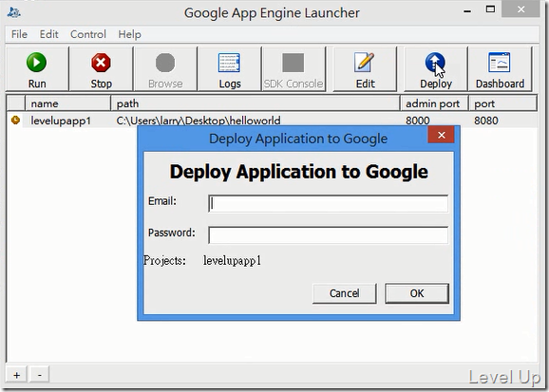Screen dimensions: 549x392
Task: Click the levelupapp1 project label in the dialog
Action: pos(232,260)
